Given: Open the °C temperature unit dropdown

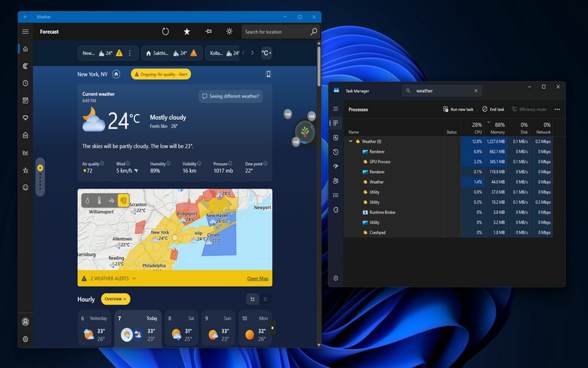Looking at the screenshot, I should point(267,53).
